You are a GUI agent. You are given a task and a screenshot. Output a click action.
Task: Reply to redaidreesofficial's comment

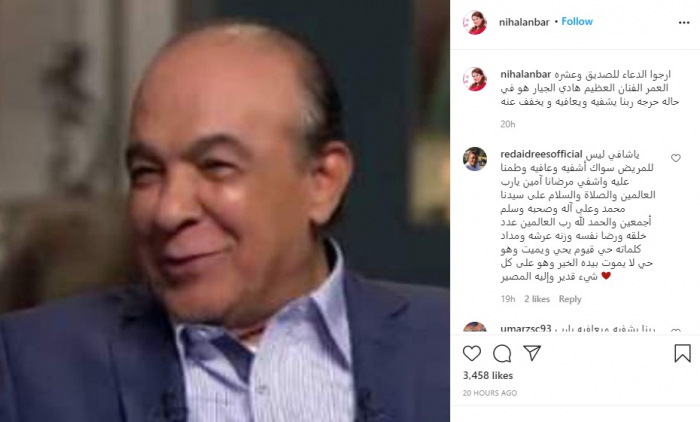(x=570, y=299)
